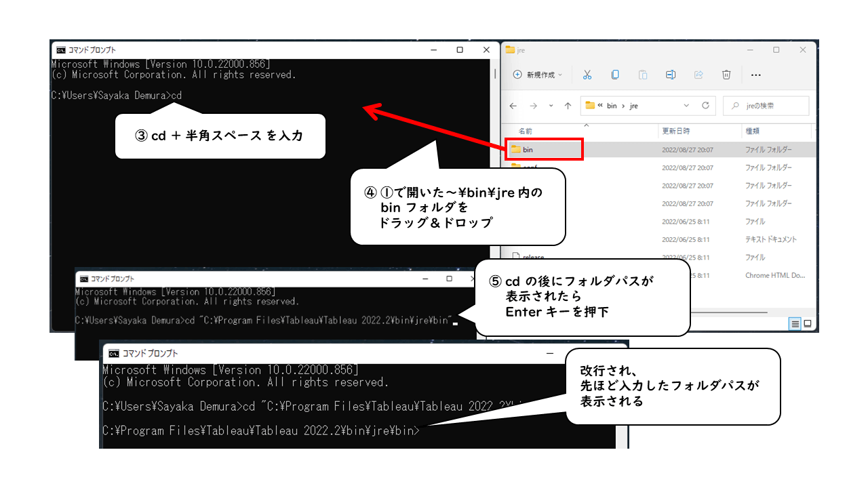
Task: Expand the address bar history dropdown
Action: coord(686,106)
